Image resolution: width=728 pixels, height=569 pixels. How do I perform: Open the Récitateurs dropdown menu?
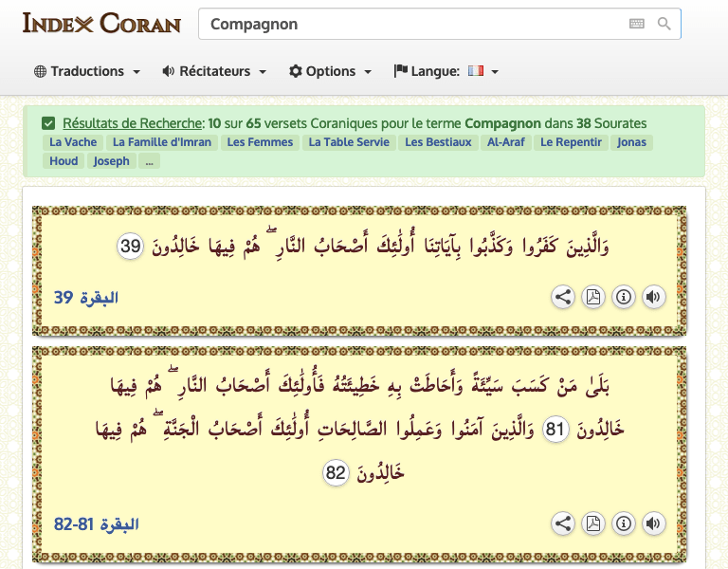coord(214,71)
